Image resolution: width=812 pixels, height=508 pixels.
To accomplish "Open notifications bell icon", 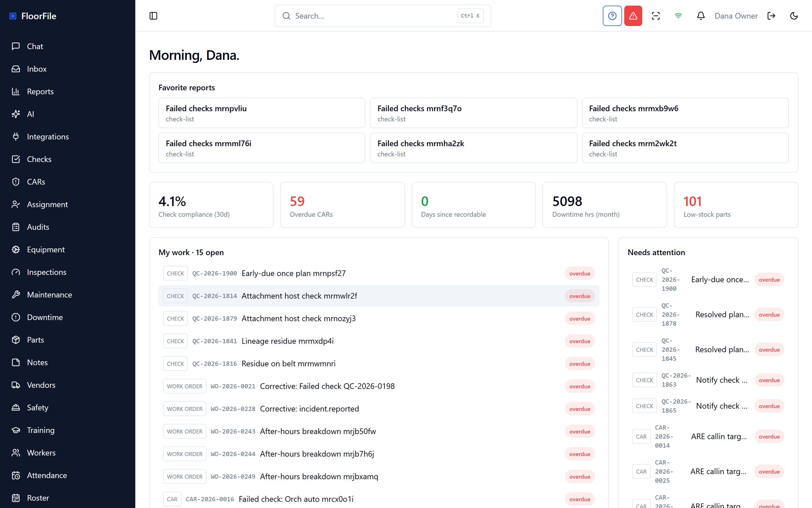I will [x=701, y=16].
